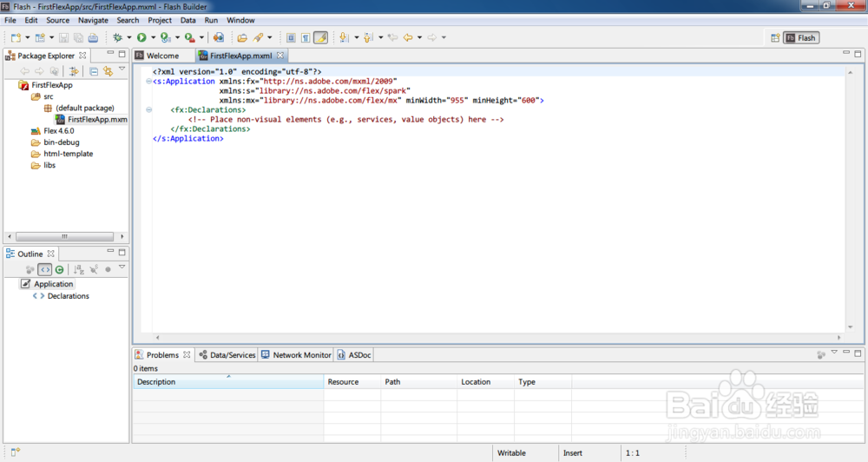The width and height of the screenshot is (868, 462).
Task: Toggle Mark Occurrences highlighter button
Action: pyautogui.click(x=320, y=37)
